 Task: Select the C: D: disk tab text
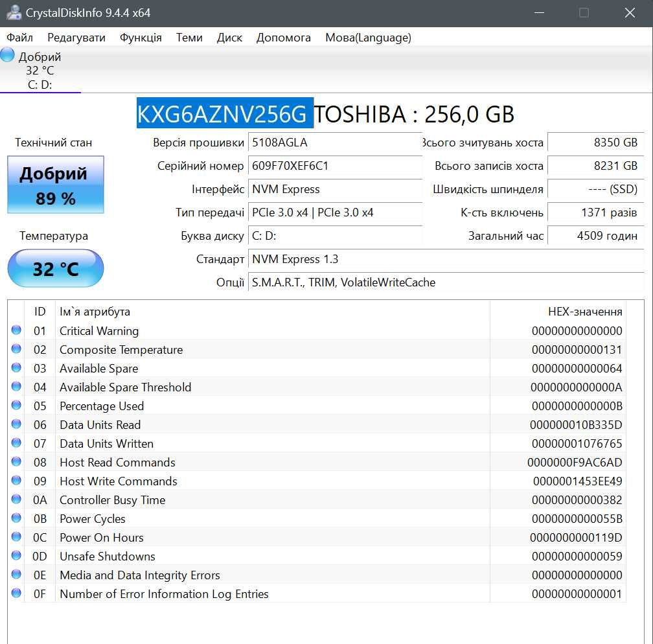[40, 85]
